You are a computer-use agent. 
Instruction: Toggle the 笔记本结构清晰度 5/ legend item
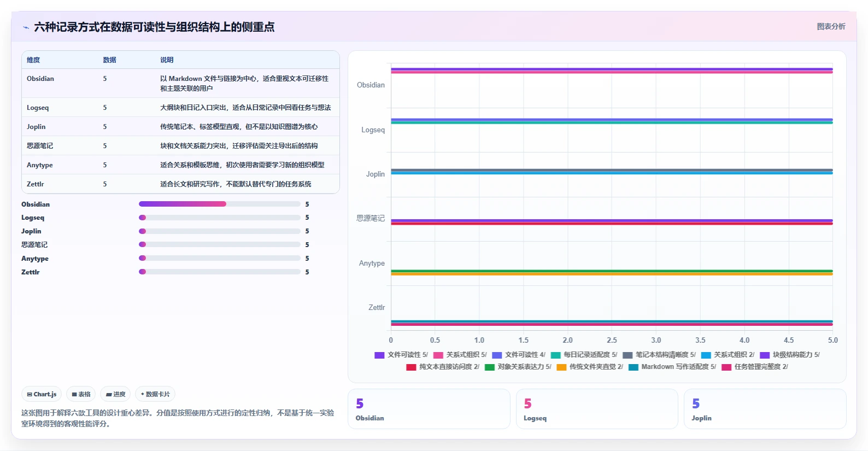click(x=659, y=355)
